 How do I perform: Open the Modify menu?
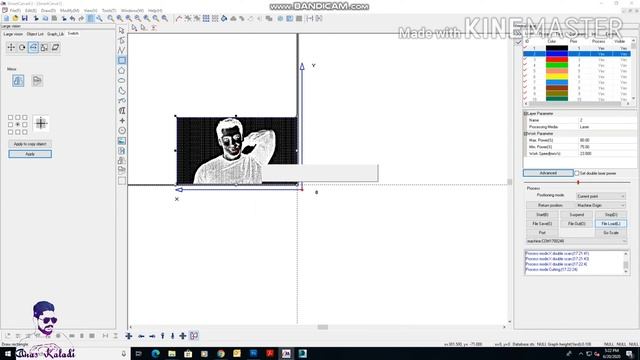[x=69, y=11]
